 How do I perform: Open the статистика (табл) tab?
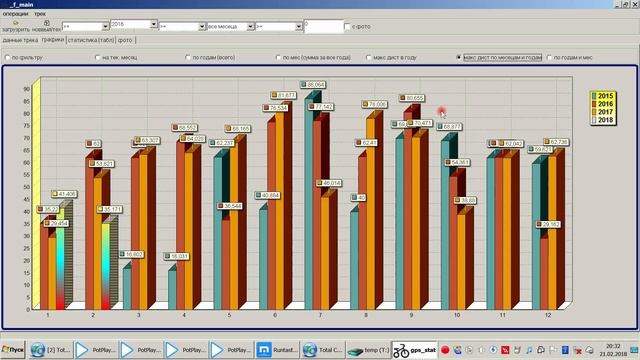pos(91,40)
